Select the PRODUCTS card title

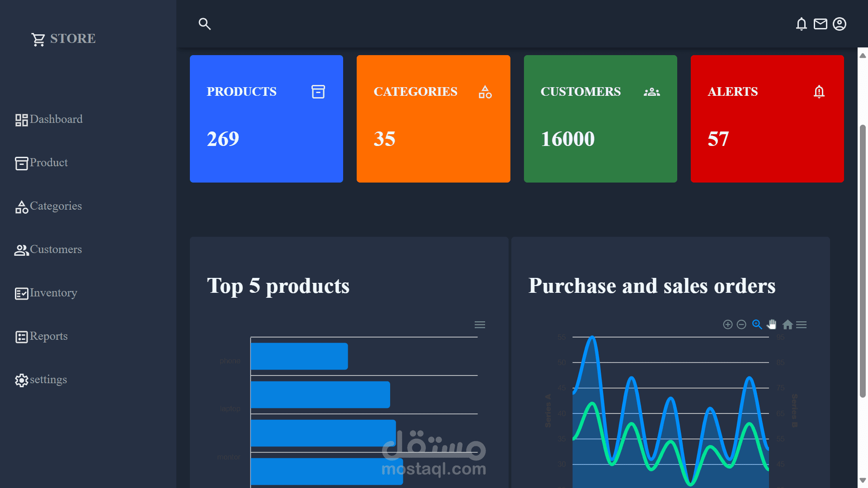(x=242, y=92)
